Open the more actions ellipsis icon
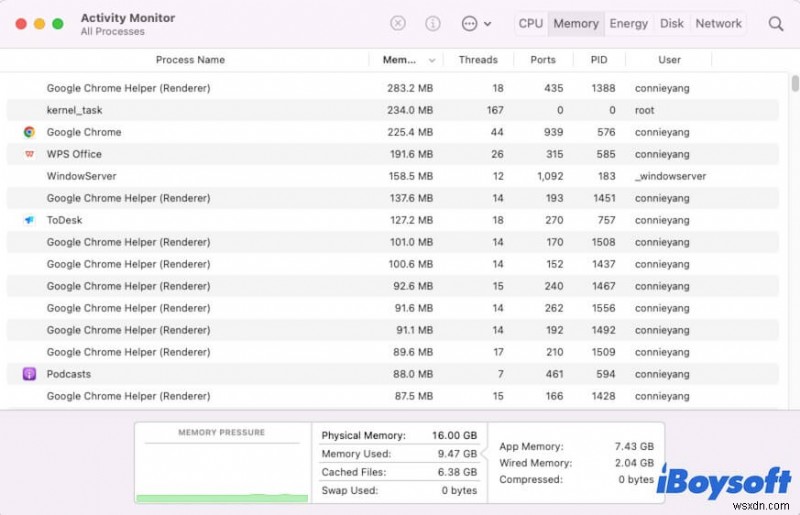 coord(469,23)
